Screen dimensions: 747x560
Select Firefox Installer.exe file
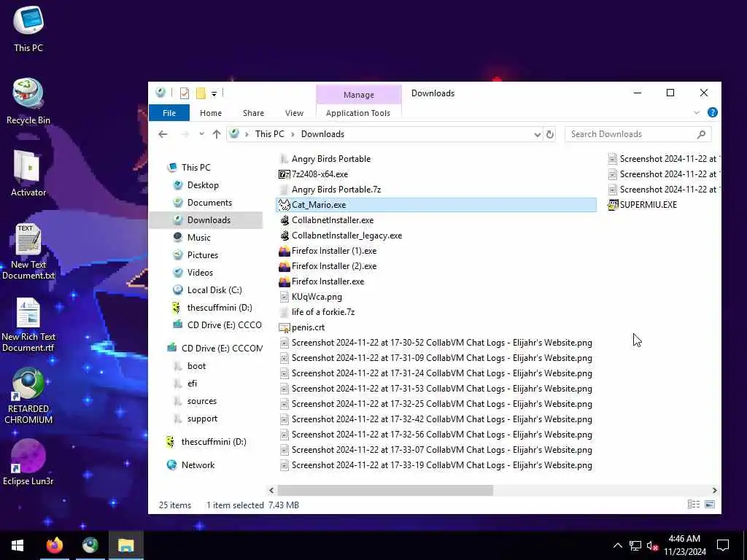[328, 281]
